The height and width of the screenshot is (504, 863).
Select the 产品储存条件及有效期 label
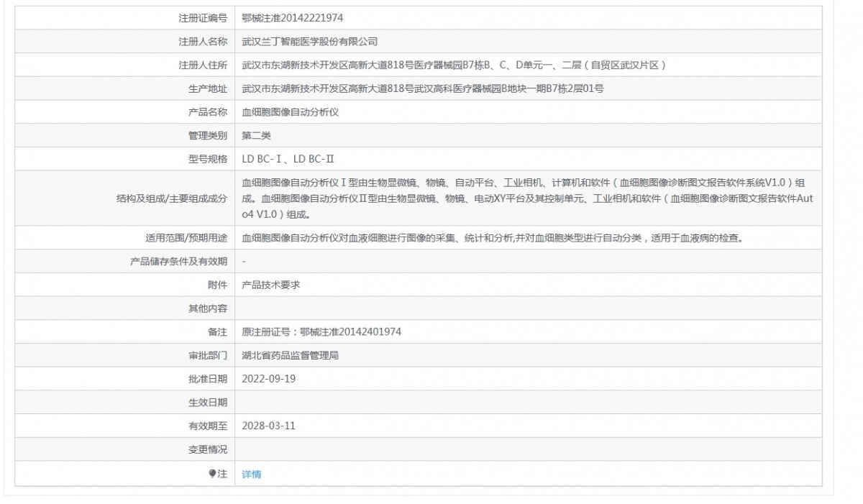(178, 262)
